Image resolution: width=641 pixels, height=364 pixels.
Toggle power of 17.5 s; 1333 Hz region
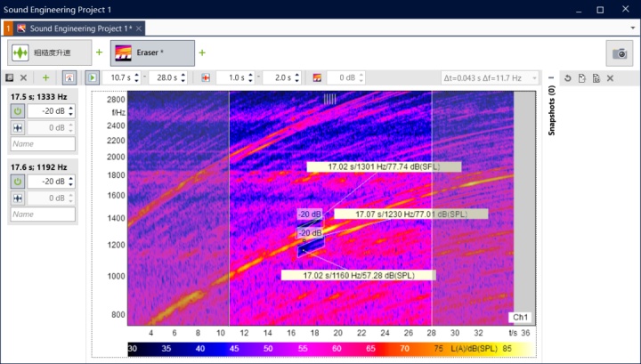point(18,111)
